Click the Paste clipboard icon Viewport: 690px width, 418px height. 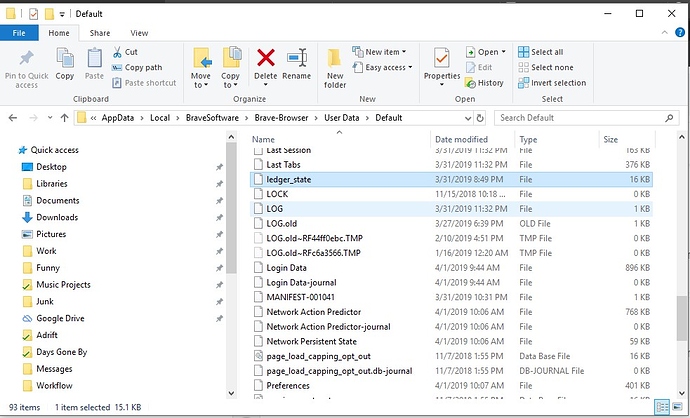pyautogui.click(x=94, y=58)
